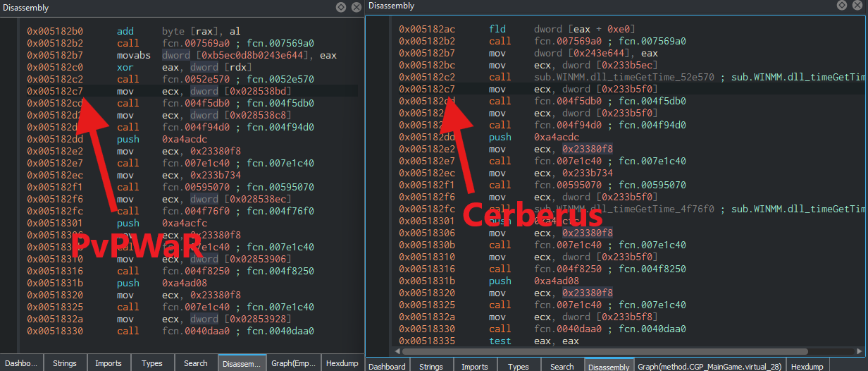Open the truncated Dashbo... tab in left panel
868x371 pixels.
coord(22,363)
